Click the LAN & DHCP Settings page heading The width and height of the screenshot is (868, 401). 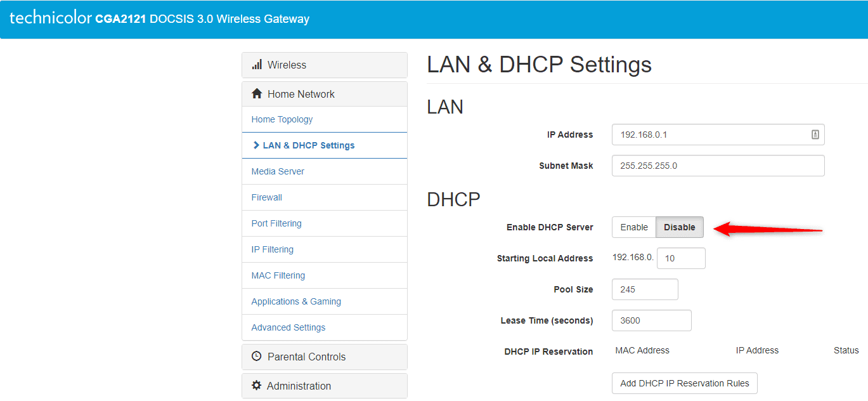540,65
